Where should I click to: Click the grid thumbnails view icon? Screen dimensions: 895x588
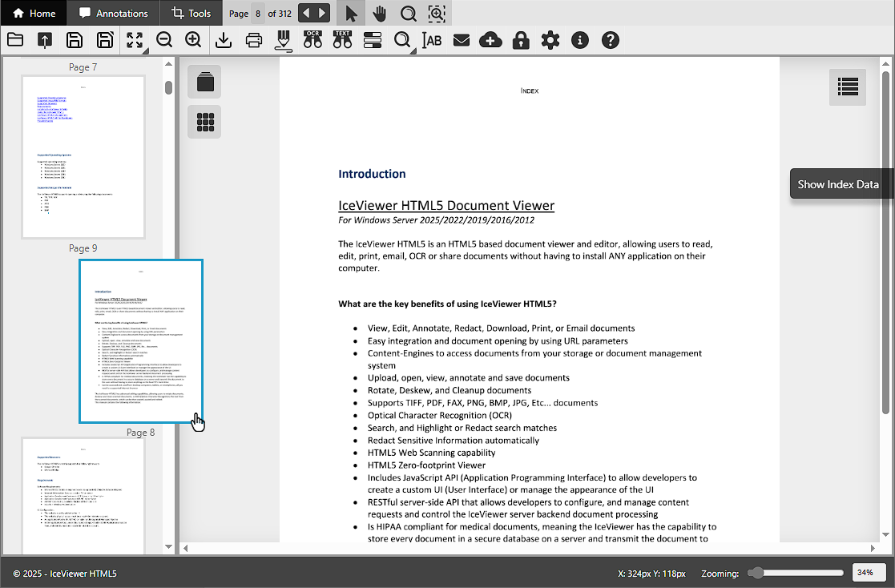tap(205, 122)
